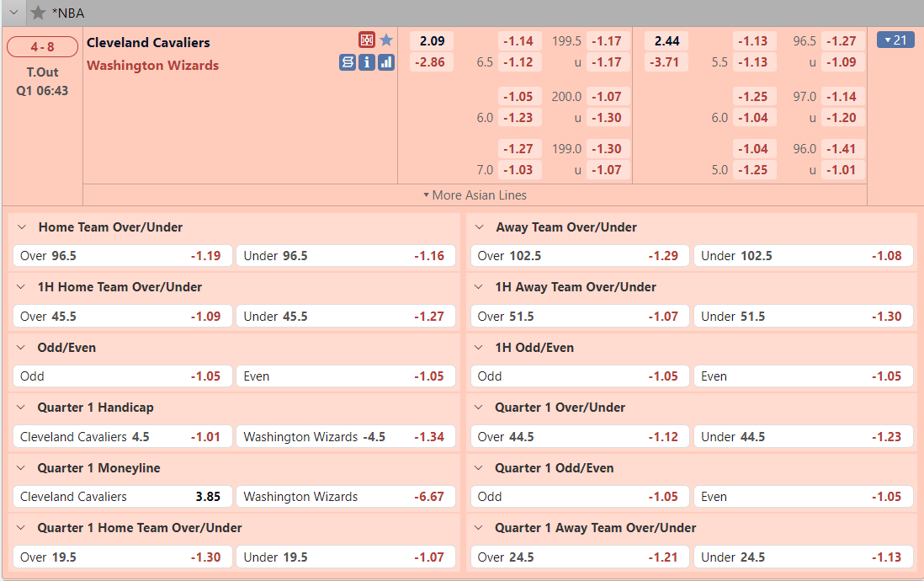This screenshot has width=924, height=581.
Task: Expand More Asian Lines
Action: click(475, 195)
